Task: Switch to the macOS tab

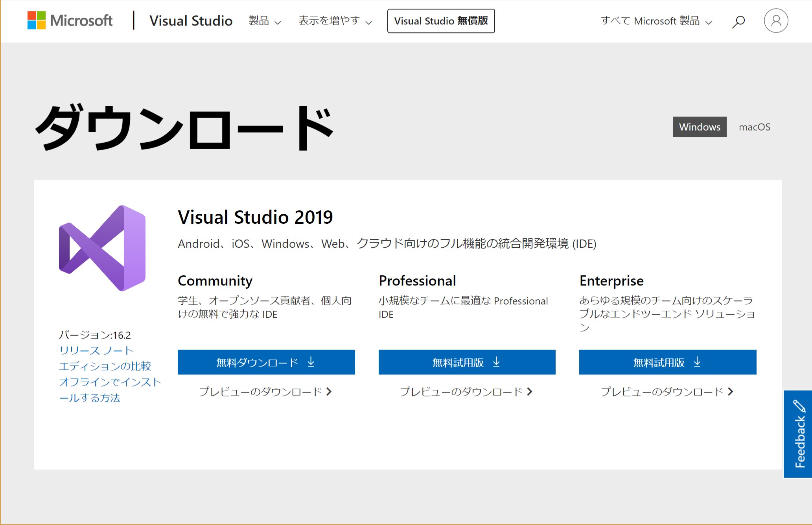Action: tap(755, 127)
